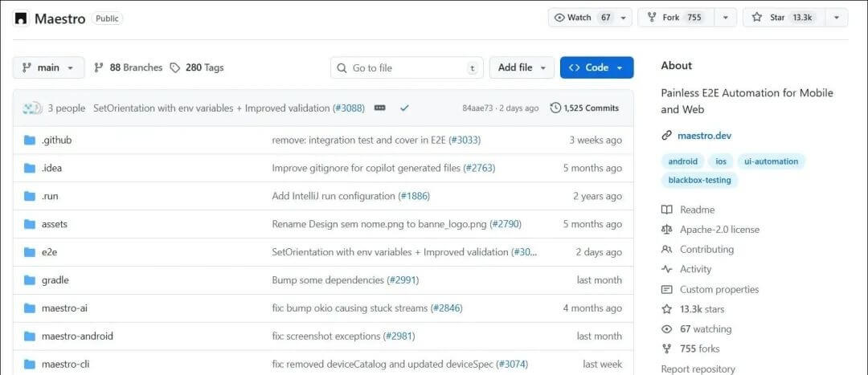868x375 pixels.
Task: Click folder icon beside e2e
Action: click(x=30, y=252)
